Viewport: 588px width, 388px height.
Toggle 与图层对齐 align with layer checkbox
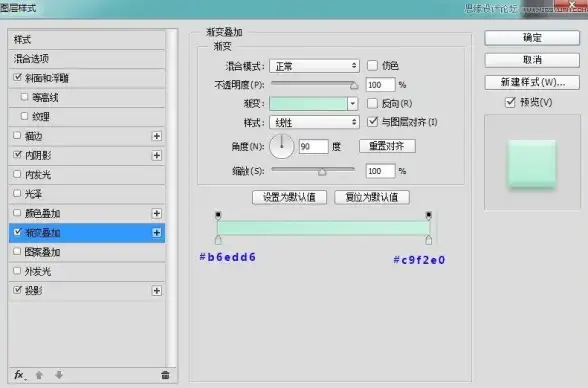coord(372,122)
